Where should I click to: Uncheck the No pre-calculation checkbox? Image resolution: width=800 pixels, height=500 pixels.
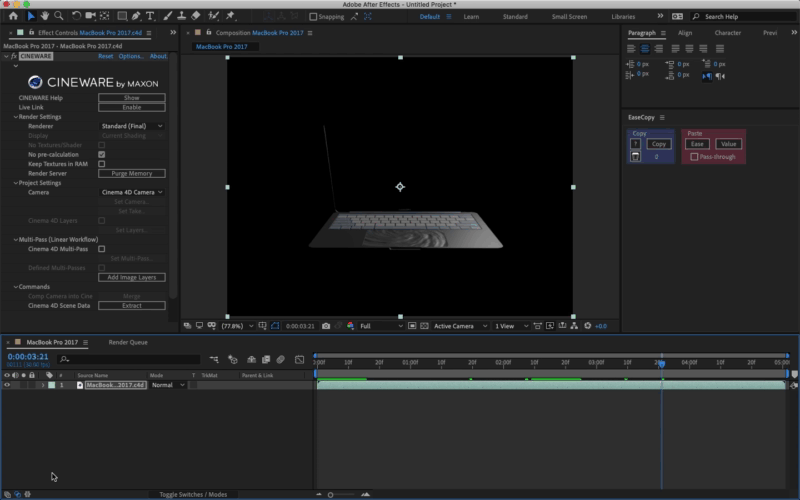(102, 155)
